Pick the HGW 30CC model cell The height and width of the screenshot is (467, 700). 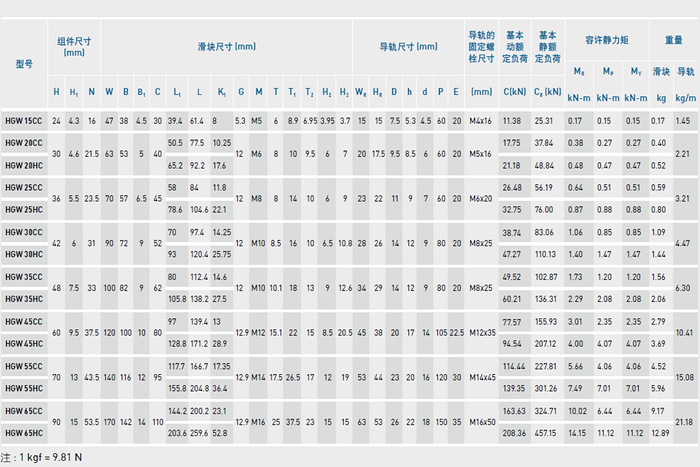tap(24, 232)
